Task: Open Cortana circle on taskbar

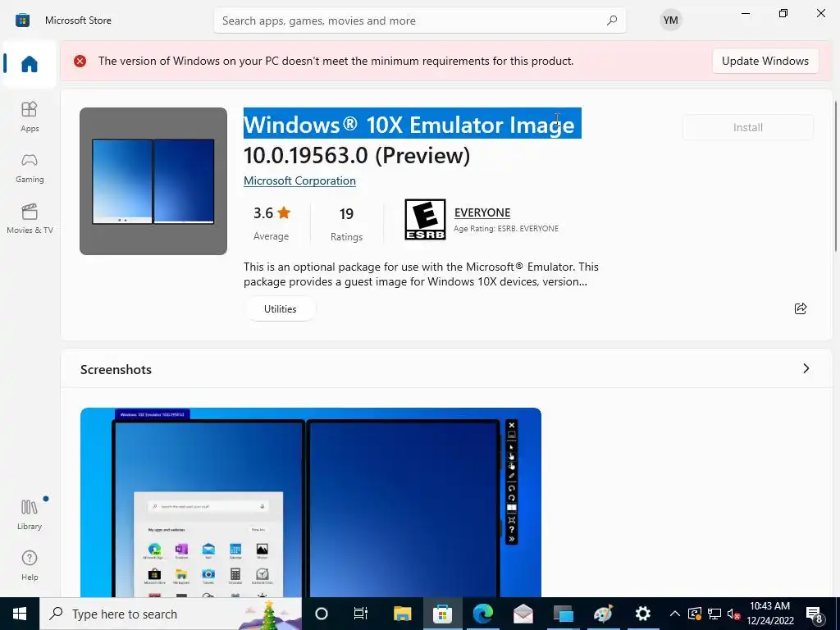Action: (x=322, y=614)
